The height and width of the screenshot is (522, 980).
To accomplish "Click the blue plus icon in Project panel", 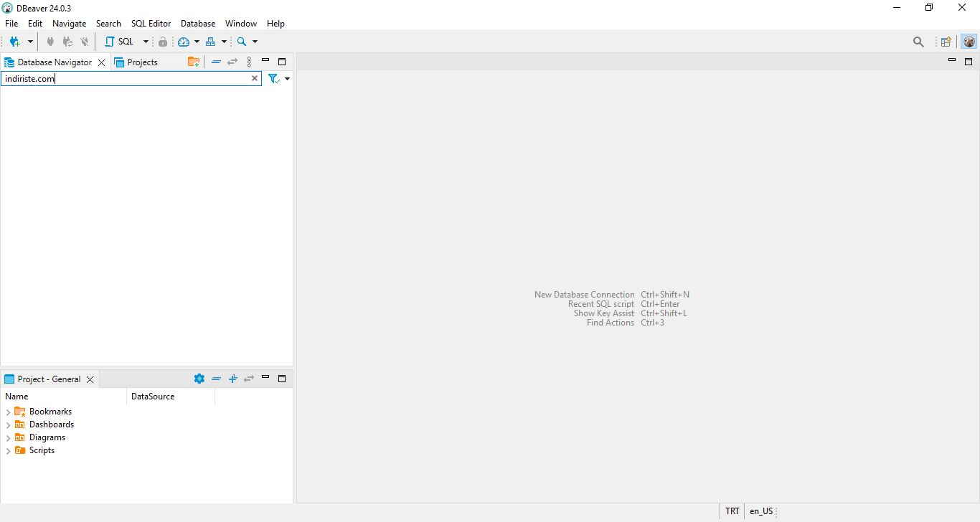I will [232, 379].
